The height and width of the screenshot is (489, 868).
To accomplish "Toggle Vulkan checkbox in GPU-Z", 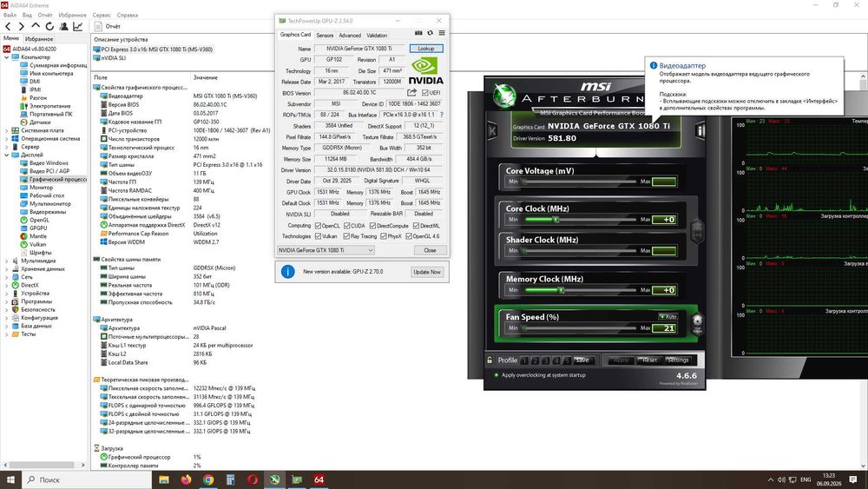I will (318, 236).
